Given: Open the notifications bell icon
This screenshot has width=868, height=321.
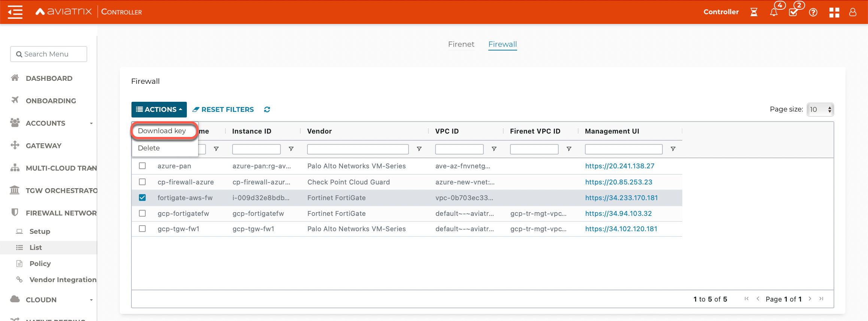Looking at the screenshot, I should pos(774,12).
